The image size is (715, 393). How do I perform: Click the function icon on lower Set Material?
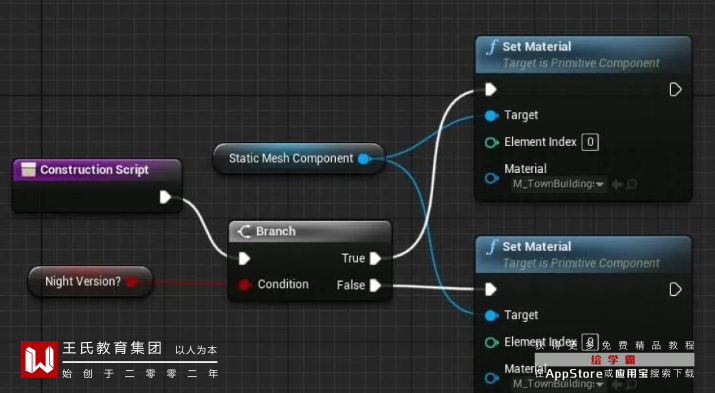click(x=492, y=248)
